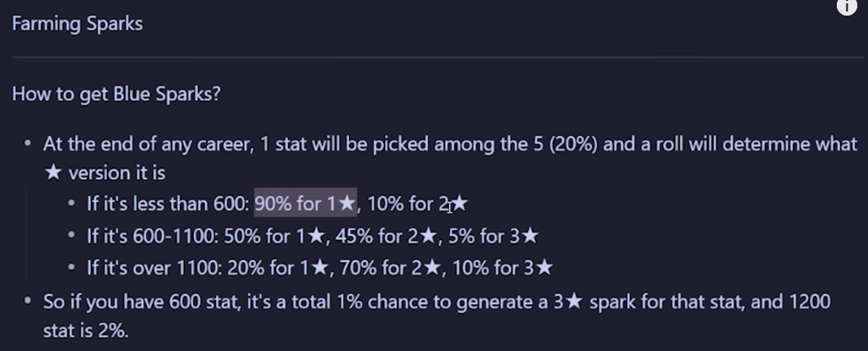This screenshot has width=868, height=351.
Task: Click the 'How to get Blue Sparks?' heading
Action: point(116,95)
